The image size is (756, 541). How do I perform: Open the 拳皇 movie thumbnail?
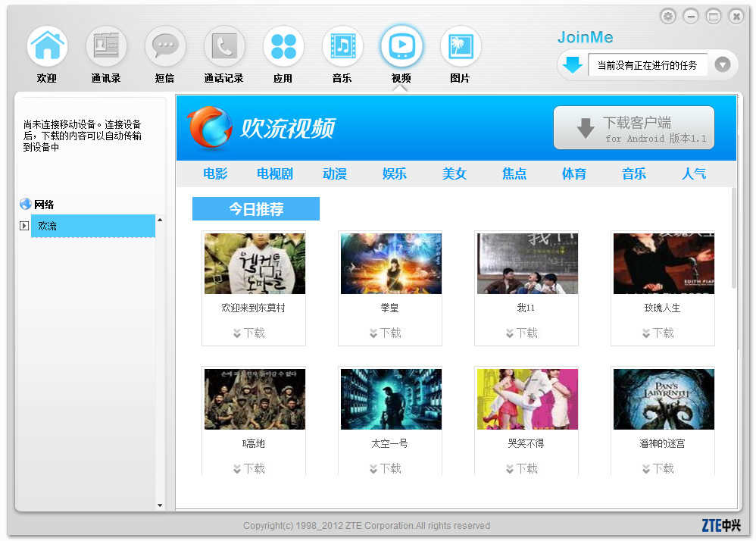click(391, 264)
